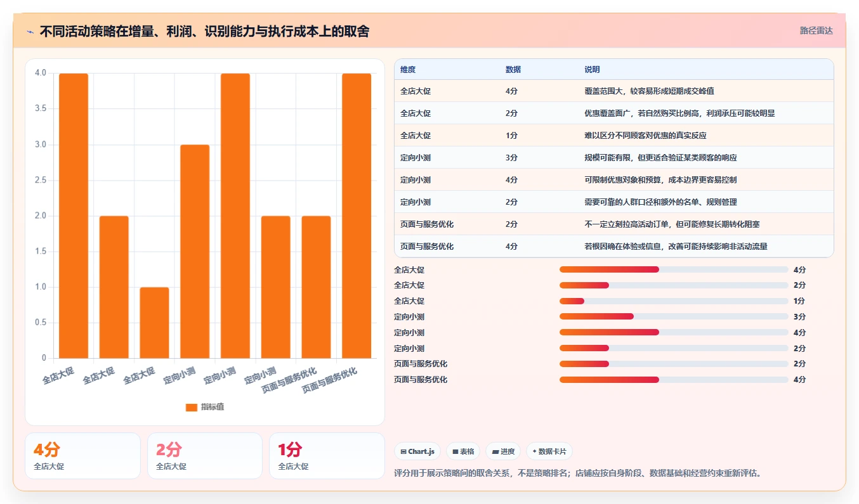
Task: Click the 全店大促 progress bar scored 1分
Action: pyautogui.click(x=674, y=301)
